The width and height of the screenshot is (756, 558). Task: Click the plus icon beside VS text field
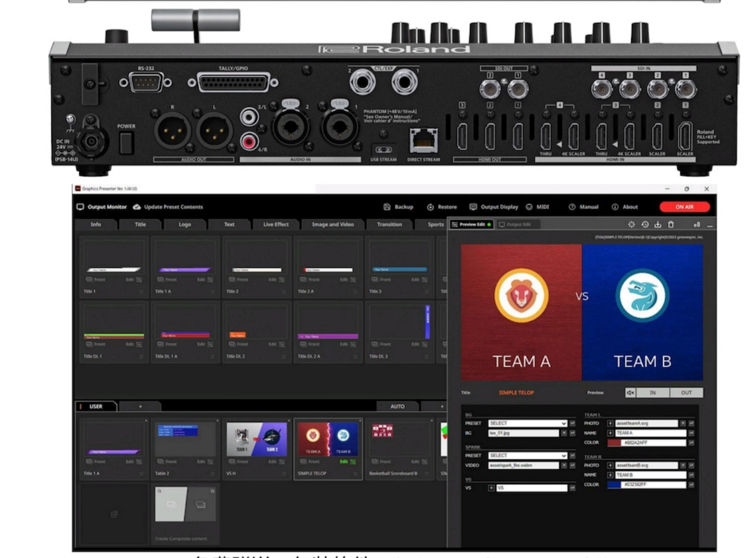click(x=491, y=487)
